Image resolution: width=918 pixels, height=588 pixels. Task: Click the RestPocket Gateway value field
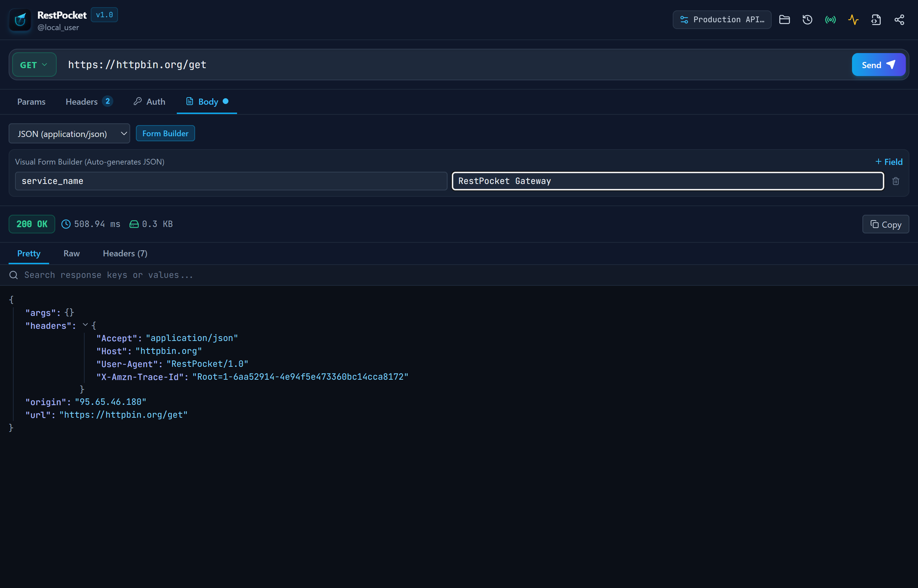pyautogui.click(x=668, y=181)
